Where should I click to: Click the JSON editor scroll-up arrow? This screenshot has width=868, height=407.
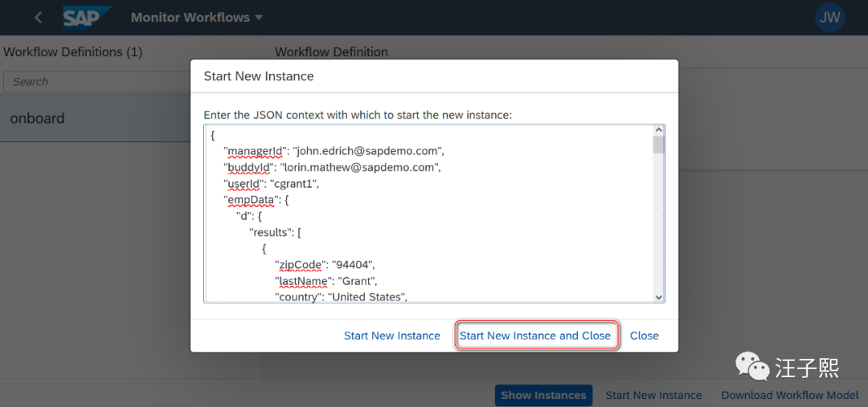[659, 131]
